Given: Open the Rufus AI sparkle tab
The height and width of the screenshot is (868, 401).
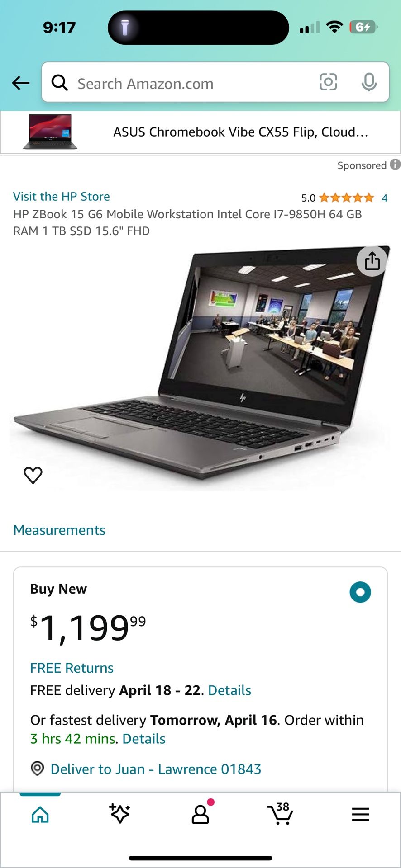Looking at the screenshot, I should click(119, 814).
